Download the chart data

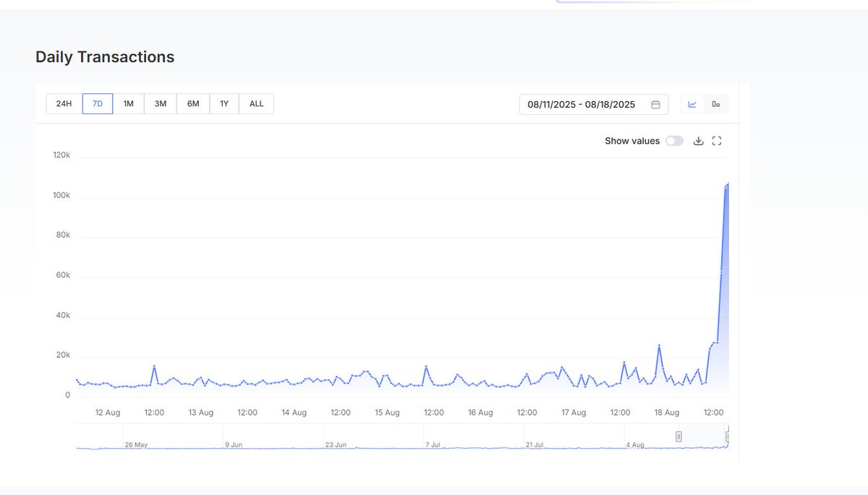698,141
